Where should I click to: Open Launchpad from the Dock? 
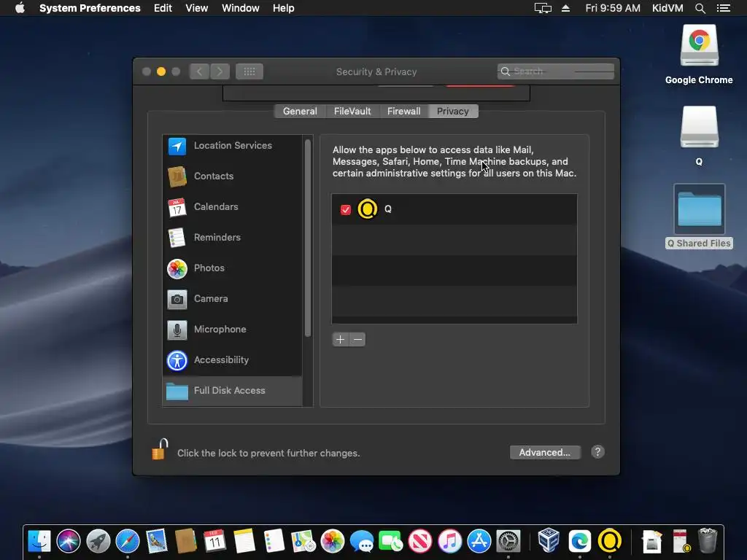[x=98, y=541]
